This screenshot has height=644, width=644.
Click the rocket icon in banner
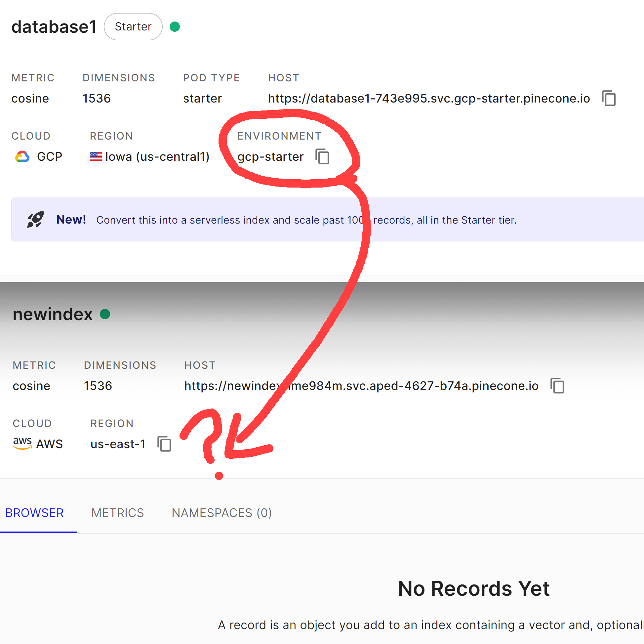click(x=35, y=219)
